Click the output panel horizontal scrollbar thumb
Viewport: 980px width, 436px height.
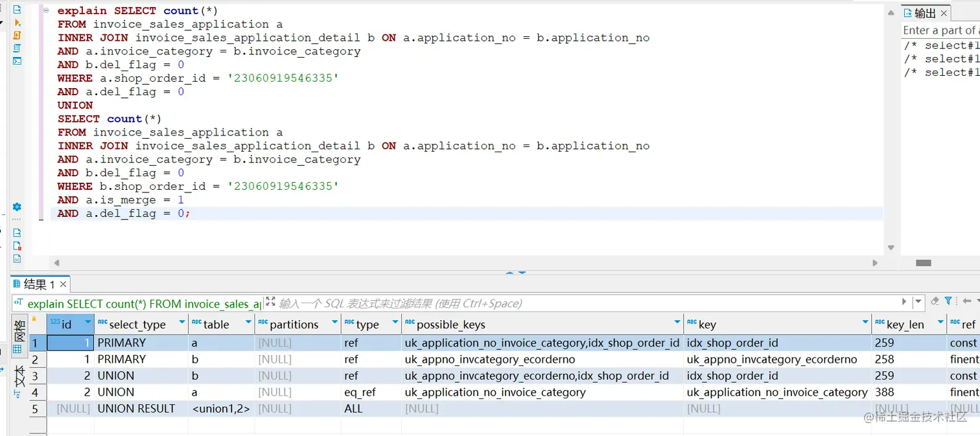tap(924, 263)
